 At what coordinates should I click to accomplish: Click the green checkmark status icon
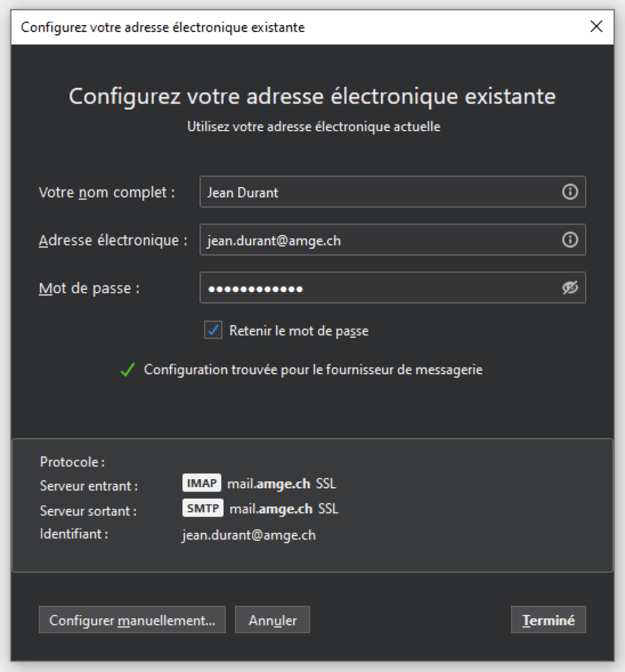click(127, 370)
